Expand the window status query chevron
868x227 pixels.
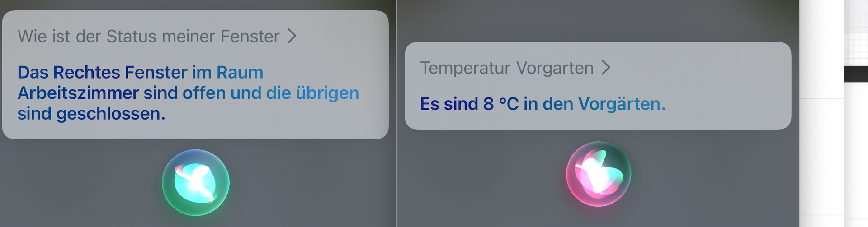click(x=292, y=36)
